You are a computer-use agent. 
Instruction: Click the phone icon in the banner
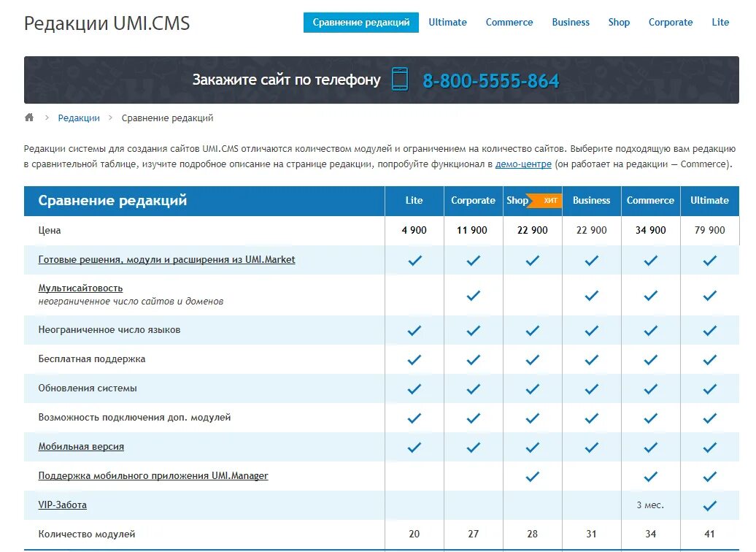[400, 79]
